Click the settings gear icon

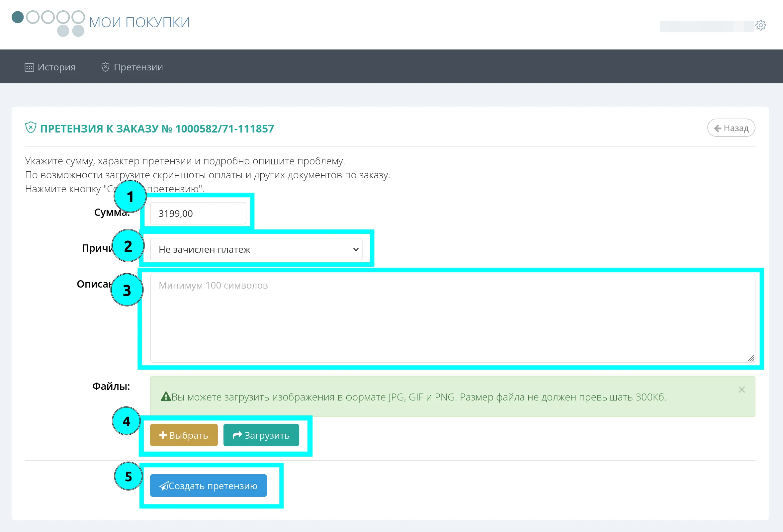(760, 25)
